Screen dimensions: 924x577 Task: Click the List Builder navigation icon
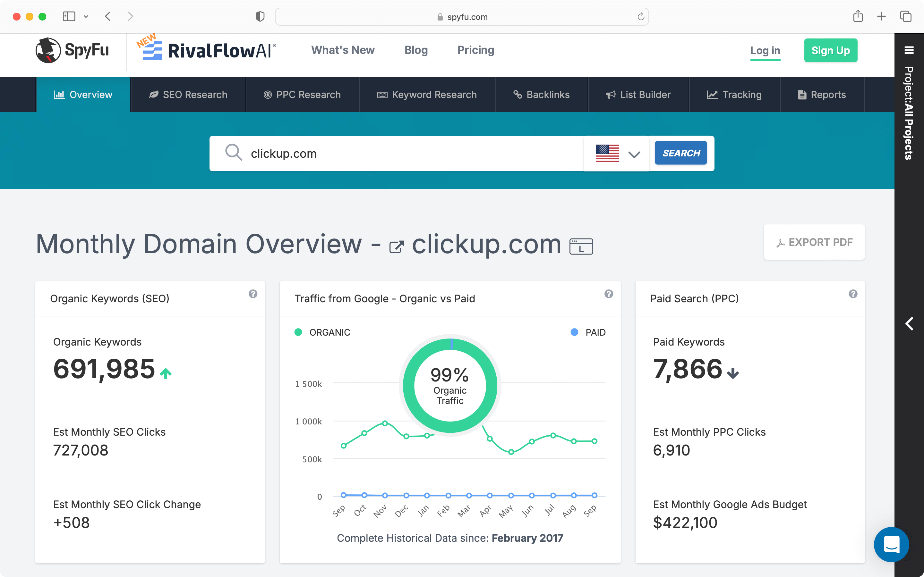pos(610,94)
